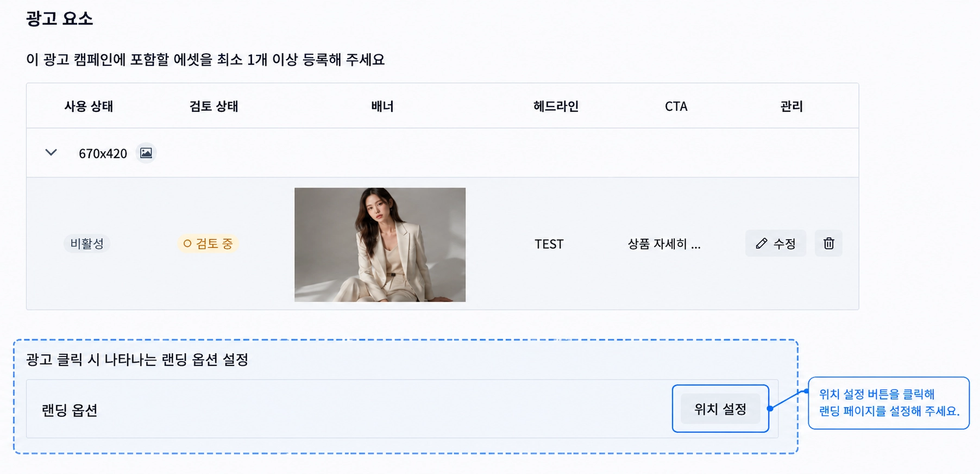The width and height of the screenshot is (980, 474).
Task: Click the 랜딩 옵션 row label
Action: (70, 410)
